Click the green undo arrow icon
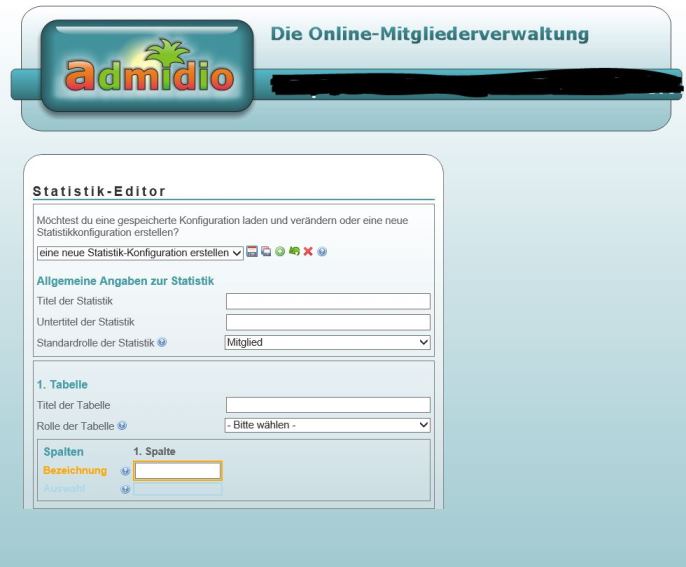This screenshot has width=686, height=567. 294,253
